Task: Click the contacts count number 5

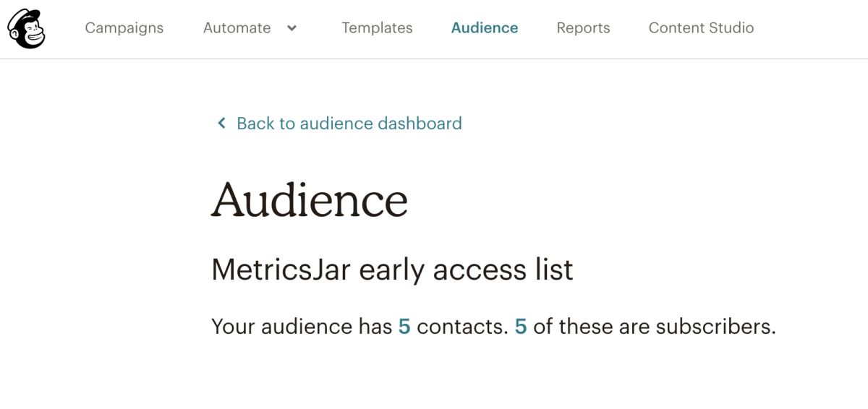Action: point(404,327)
